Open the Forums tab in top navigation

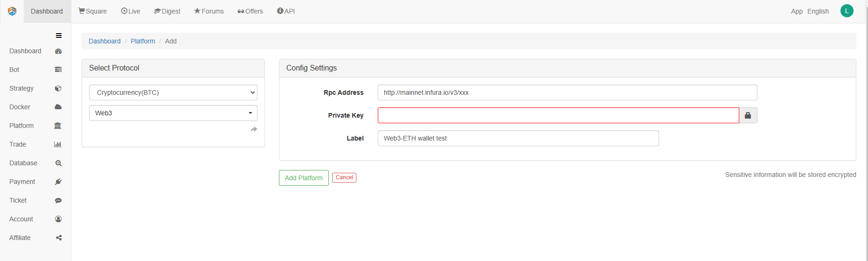coord(209,11)
